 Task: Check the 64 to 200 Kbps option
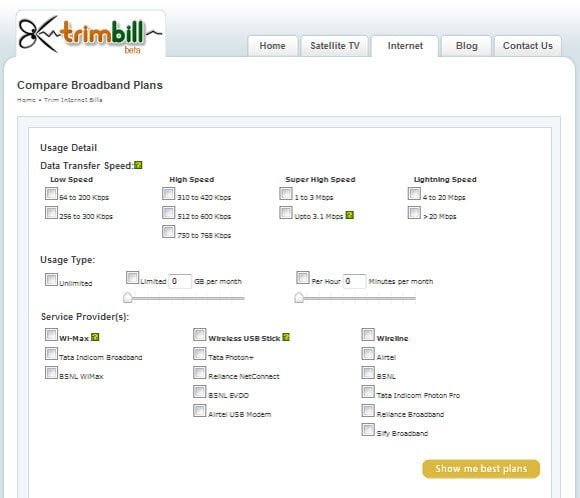tap(51, 194)
